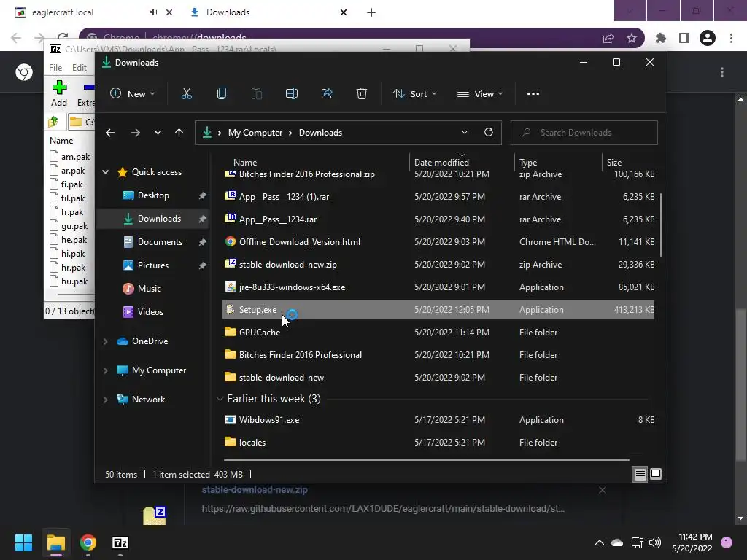
Task: Select the Setup.exe file
Action: 438,310
